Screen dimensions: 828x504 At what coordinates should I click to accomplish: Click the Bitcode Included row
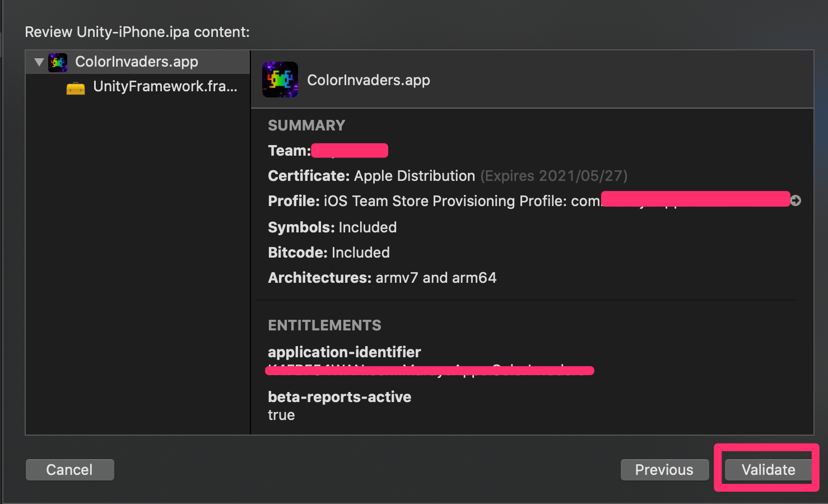pos(329,253)
